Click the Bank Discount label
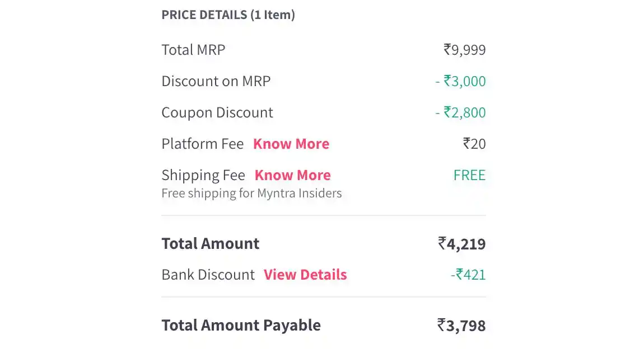 click(208, 275)
